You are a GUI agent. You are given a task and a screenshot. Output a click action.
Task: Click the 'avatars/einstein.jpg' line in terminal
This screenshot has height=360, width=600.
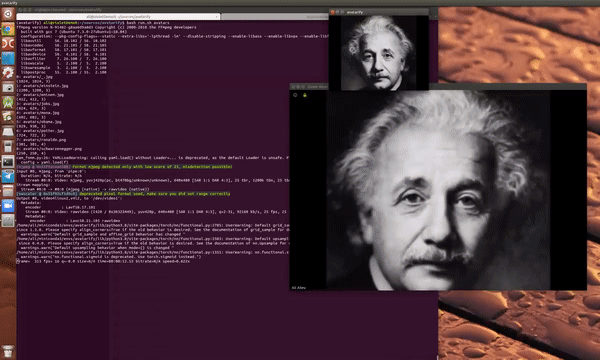42,86
